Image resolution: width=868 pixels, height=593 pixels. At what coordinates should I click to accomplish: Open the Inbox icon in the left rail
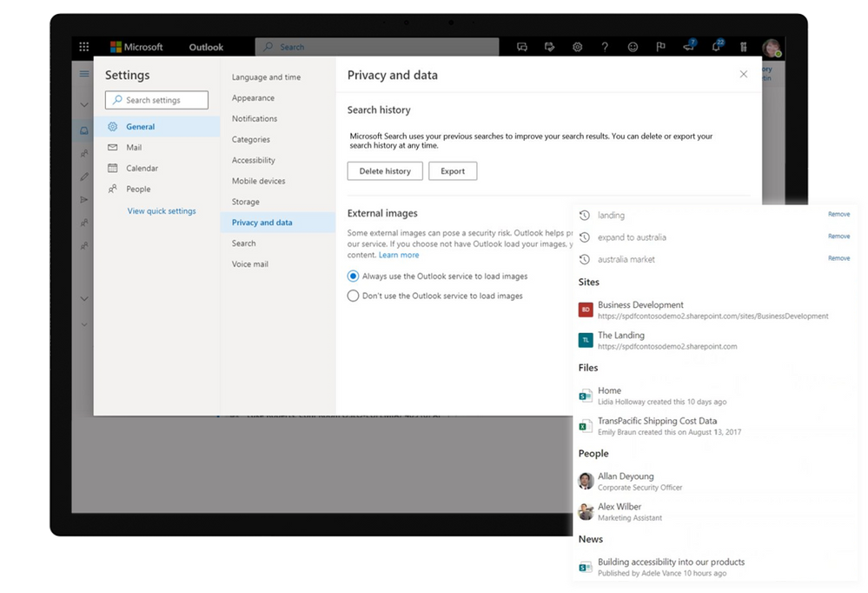pos(84,130)
